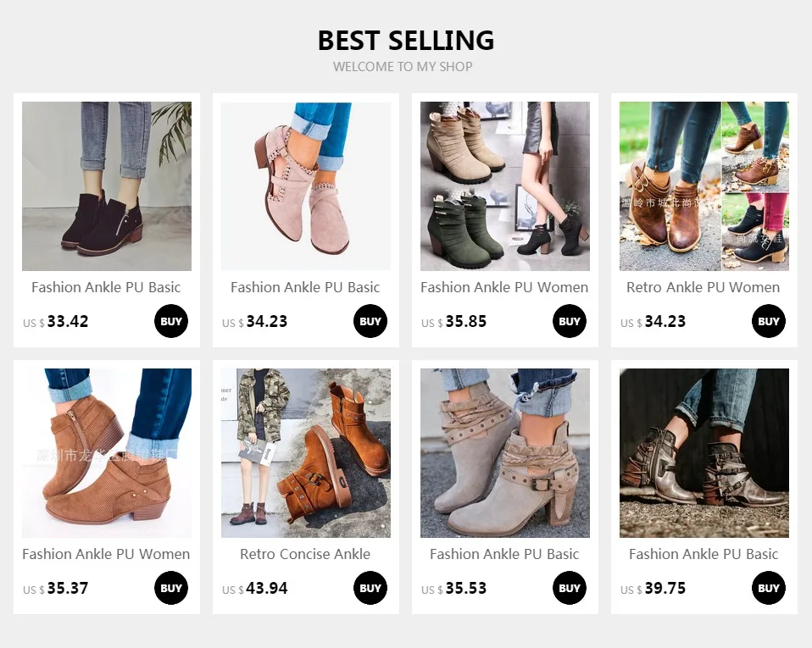This screenshot has height=648, width=812.
Task: Click BUY button for US $35.85 boots
Action: [x=569, y=321]
